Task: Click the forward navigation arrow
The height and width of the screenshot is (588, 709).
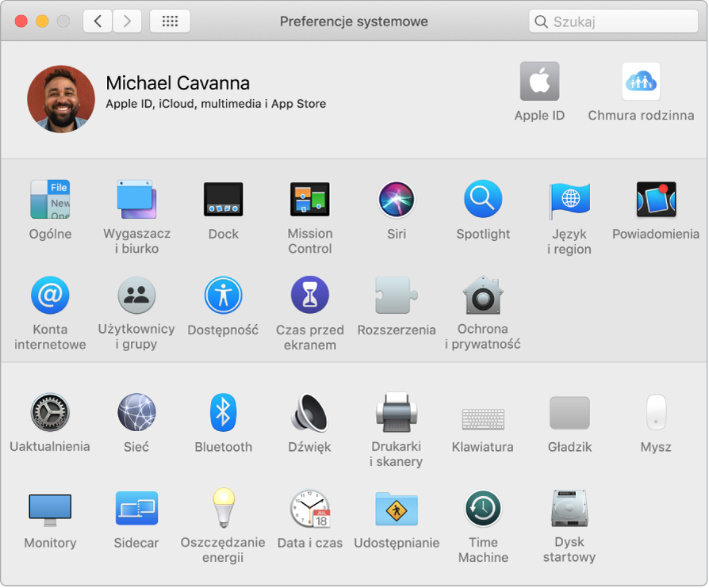Action: (127, 21)
